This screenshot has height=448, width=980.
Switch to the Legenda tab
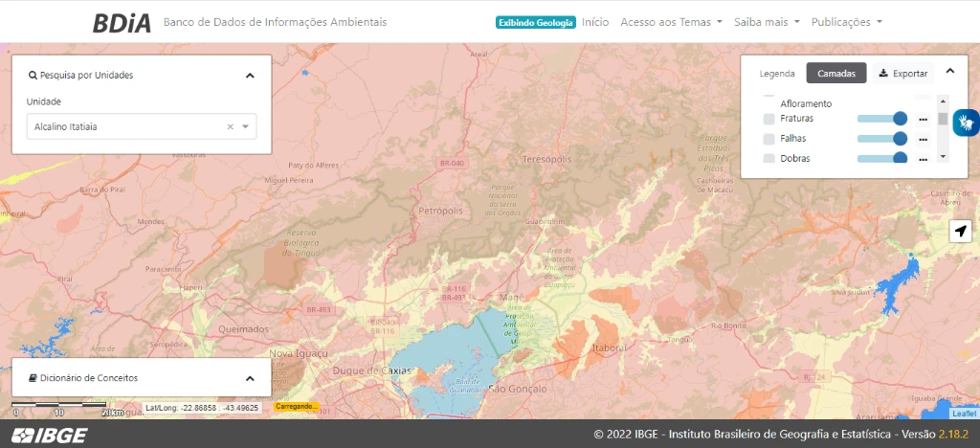pyautogui.click(x=777, y=73)
